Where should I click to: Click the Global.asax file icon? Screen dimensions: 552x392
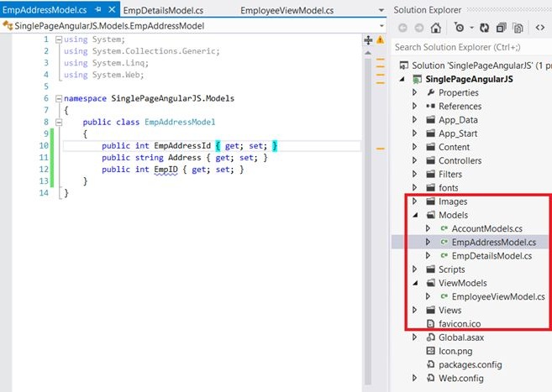pyautogui.click(x=430, y=337)
